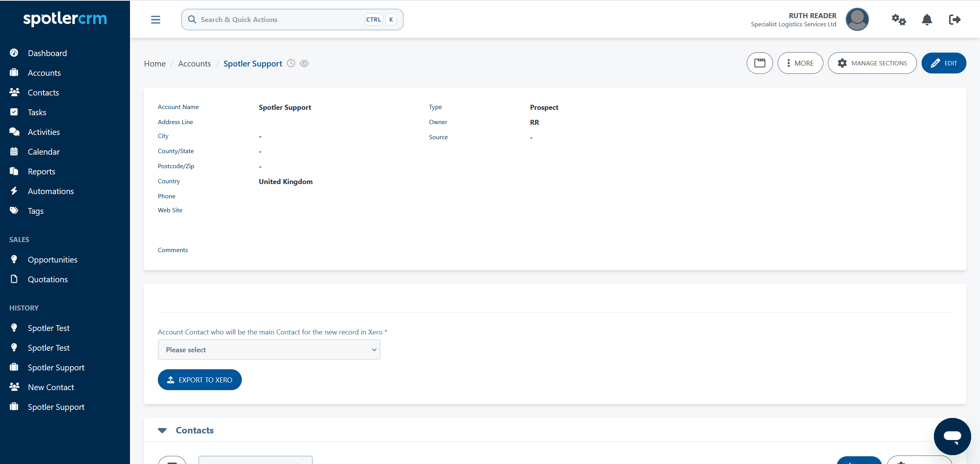This screenshot has height=464, width=980.
Task: Click the 'Account Name' field label
Action: tap(178, 107)
